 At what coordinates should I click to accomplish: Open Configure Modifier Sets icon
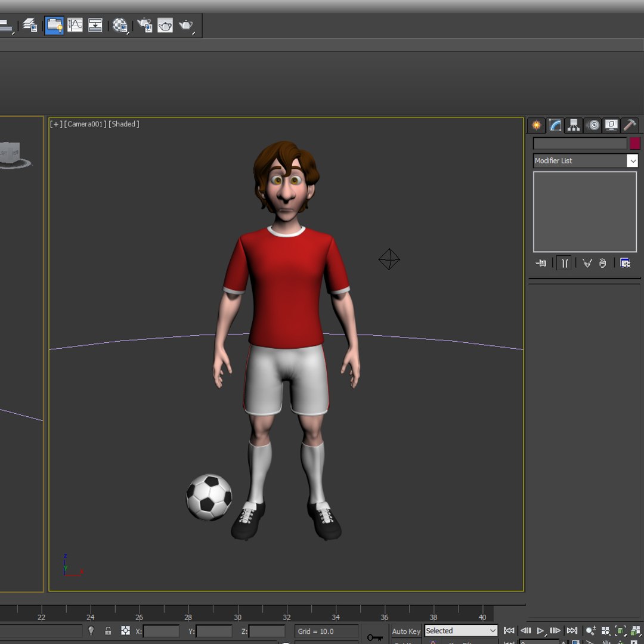click(625, 264)
